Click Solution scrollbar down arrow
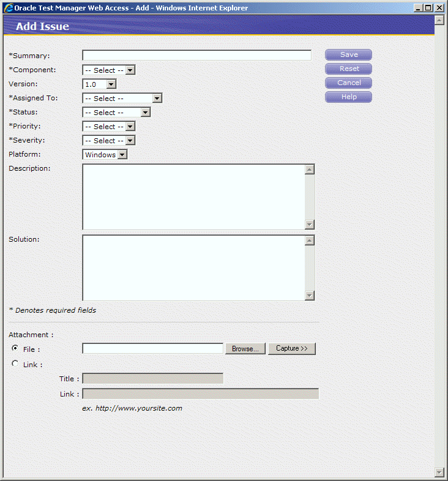 pos(310,296)
